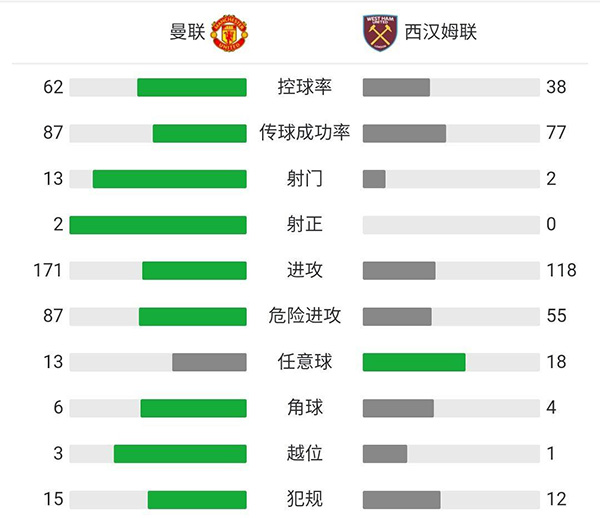Image resolution: width=600 pixels, height=518 pixels.
Task: Click the 角球 stat label
Action: click(x=304, y=408)
